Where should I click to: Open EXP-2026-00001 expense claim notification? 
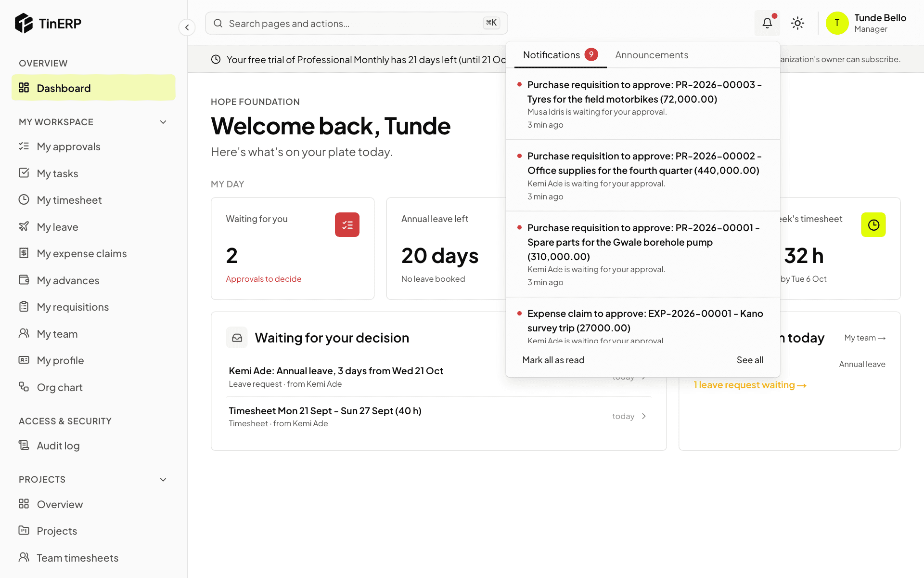point(642,320)
